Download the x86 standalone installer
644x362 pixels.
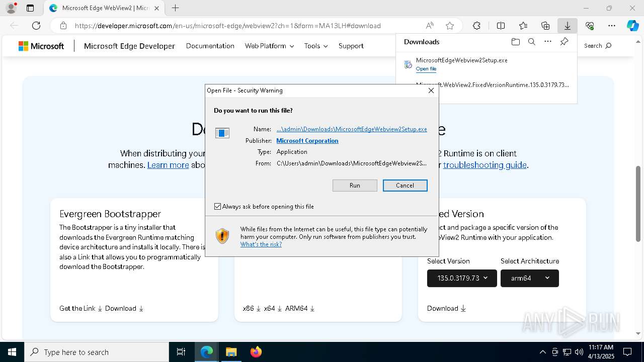(252, 308)
